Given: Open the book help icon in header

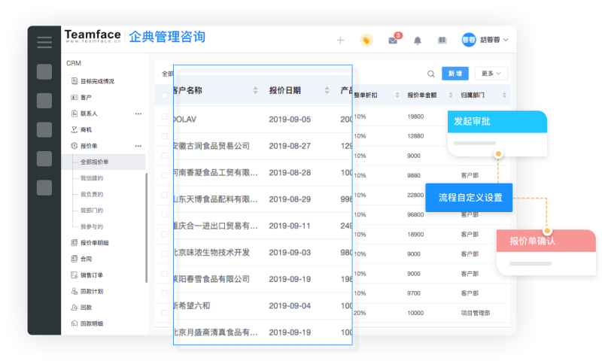Looking at the screenshot, I should click(442, 40).
